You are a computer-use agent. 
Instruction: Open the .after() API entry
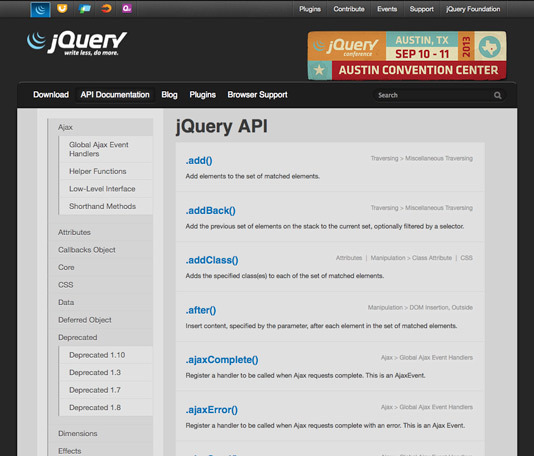click(x=201, y=310)
